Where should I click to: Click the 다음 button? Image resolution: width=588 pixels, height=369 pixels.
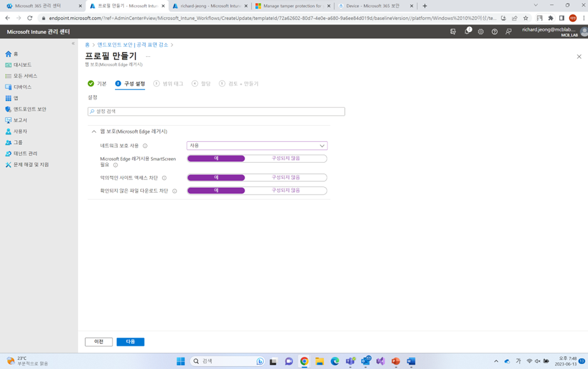(x=130, y=341)
